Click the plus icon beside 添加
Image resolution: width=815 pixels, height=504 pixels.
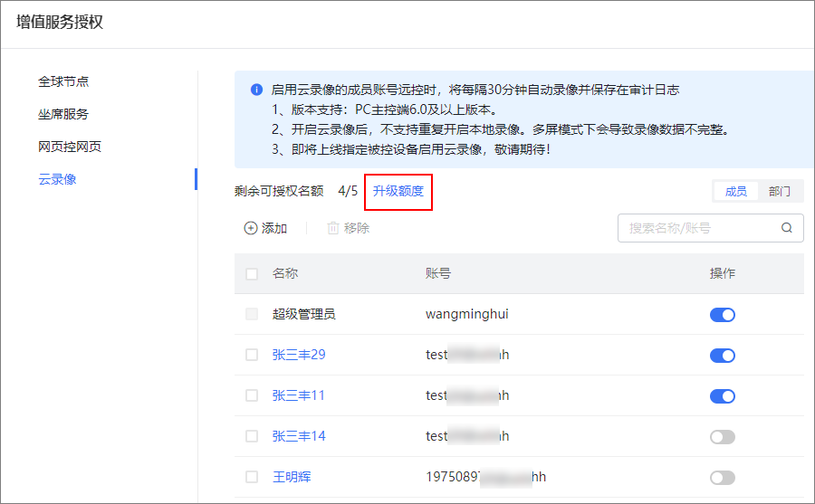click(251, 228)
